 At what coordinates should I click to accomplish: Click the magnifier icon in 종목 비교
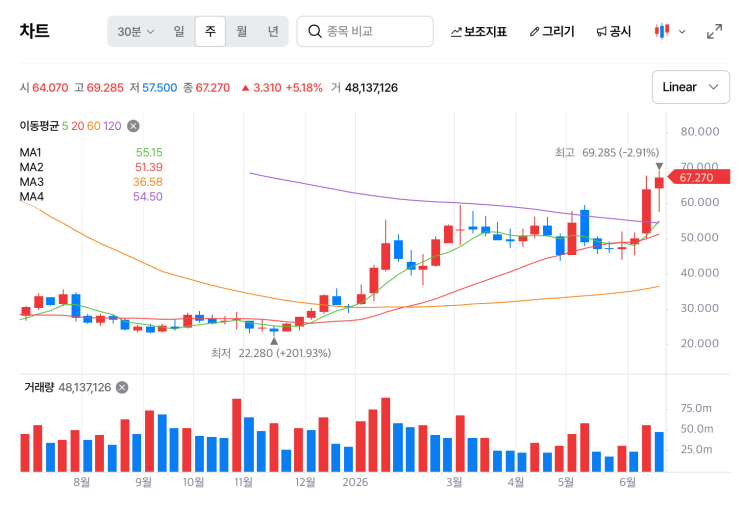click(x=315, y=32)
